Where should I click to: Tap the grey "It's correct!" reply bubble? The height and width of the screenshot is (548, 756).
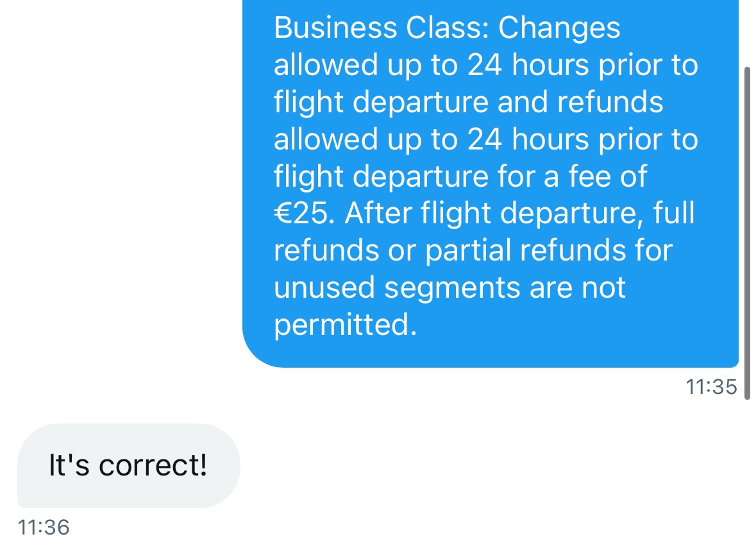(129, 465)
